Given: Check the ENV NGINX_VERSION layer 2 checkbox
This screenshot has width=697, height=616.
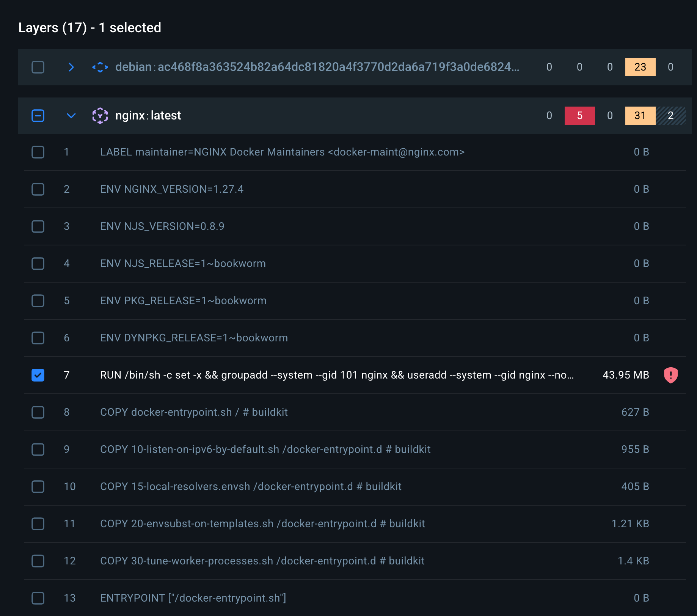Looking at the screenshot, I should (38, 189).
